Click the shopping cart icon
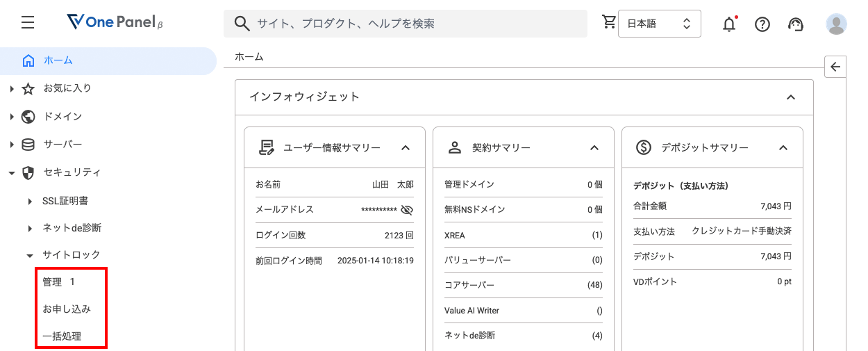This screenshot has width=868, height=351. pyautogui.click(x=609, y=22)
